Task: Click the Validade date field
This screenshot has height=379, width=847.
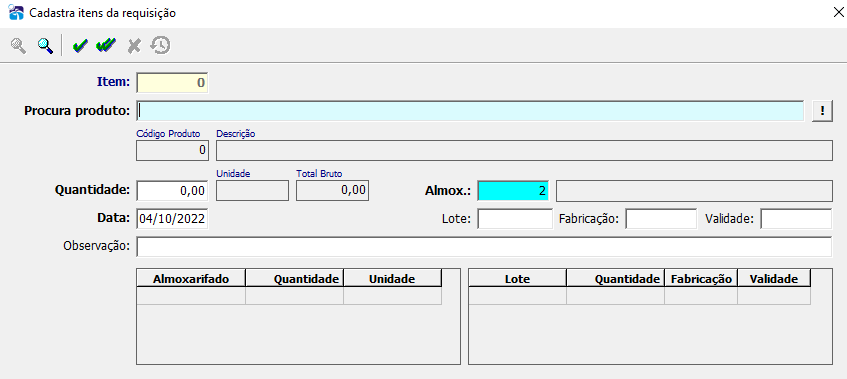Action: (796, 219)
